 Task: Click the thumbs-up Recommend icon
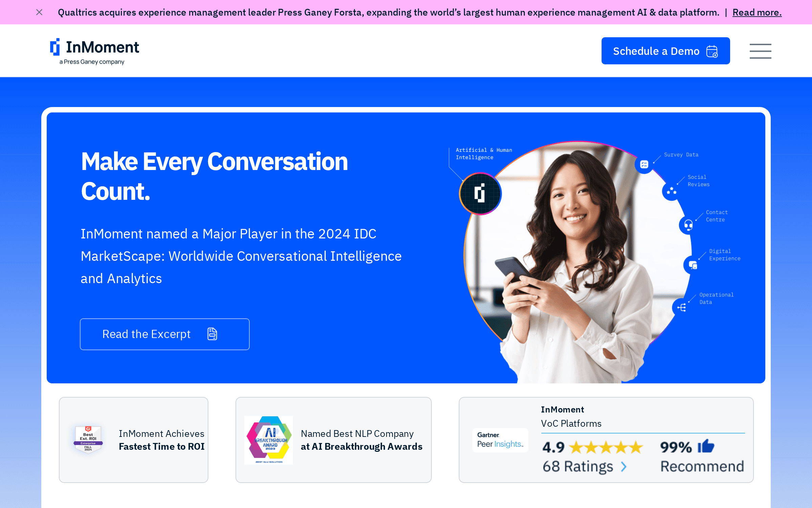(706, 446)
